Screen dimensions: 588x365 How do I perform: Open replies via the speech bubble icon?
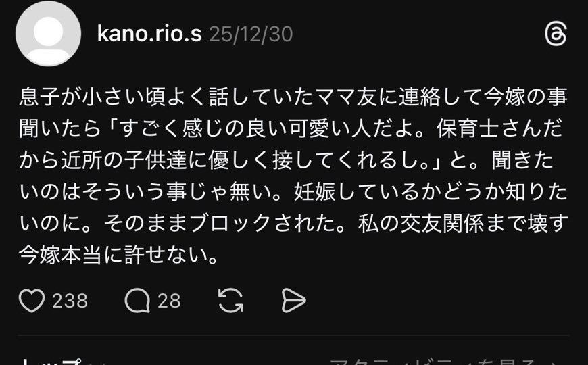click(137, 301)
